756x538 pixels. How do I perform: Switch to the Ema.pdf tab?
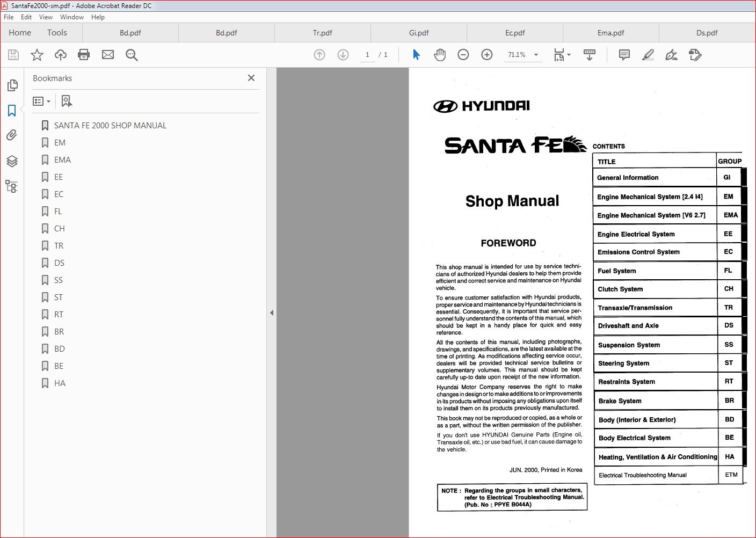click(611, 33)
